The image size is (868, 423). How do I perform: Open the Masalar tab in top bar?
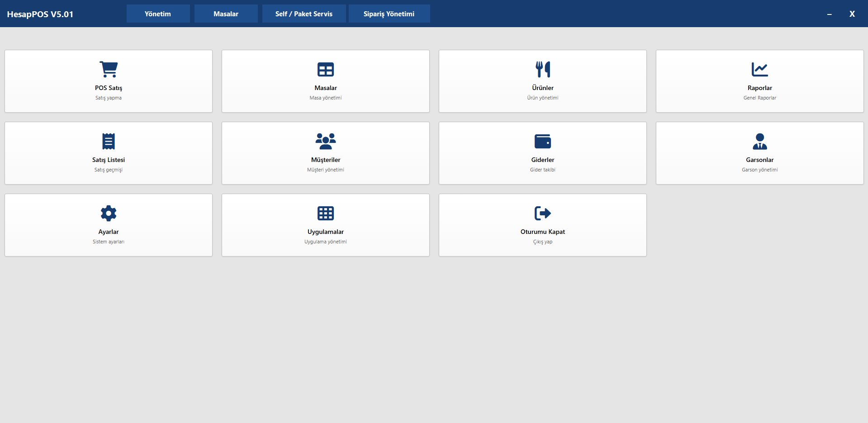coord(226,14)
